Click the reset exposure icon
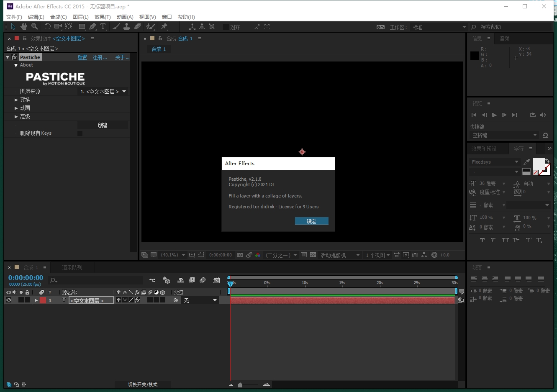Viewport: 557px width, 392px height. (434, 255)
